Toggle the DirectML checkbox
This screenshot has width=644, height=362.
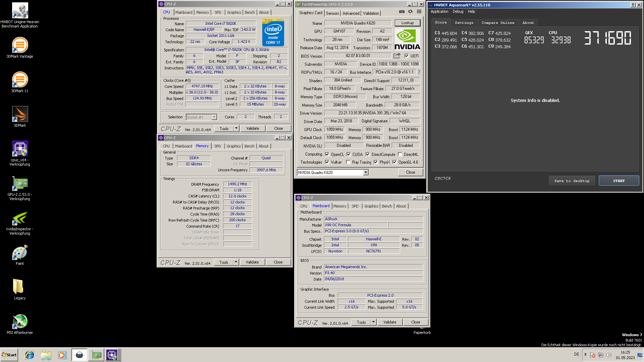click(x=400, y=155)
